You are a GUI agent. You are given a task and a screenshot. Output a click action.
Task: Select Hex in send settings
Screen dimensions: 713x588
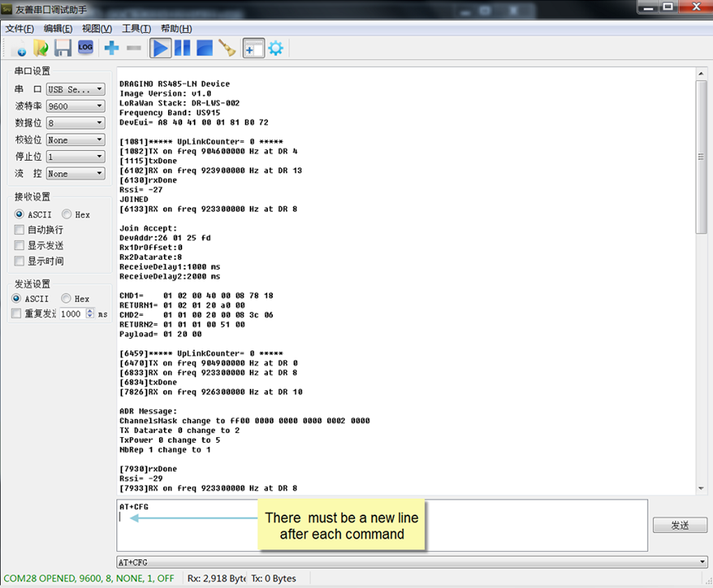[x=67, y=298]
